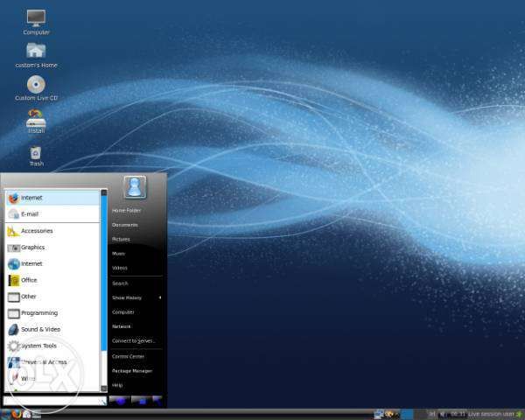
Task: Click the mail icon beside E-mail
Action: [13, 214]
